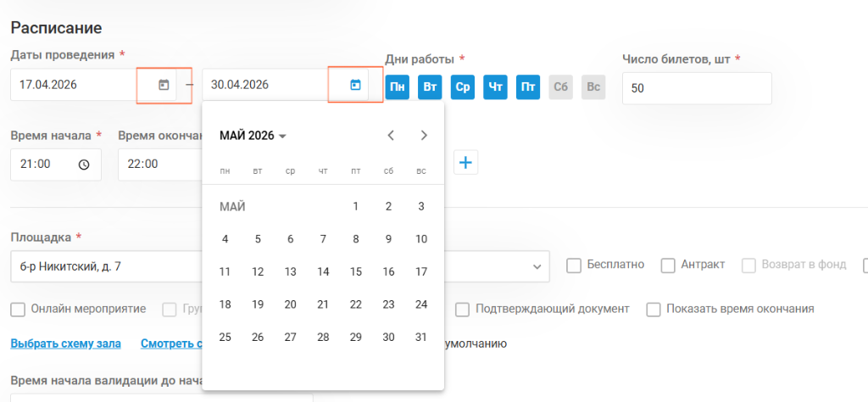
Task: Enable Онлайн мероприятие checkbox
Action: 19,310
